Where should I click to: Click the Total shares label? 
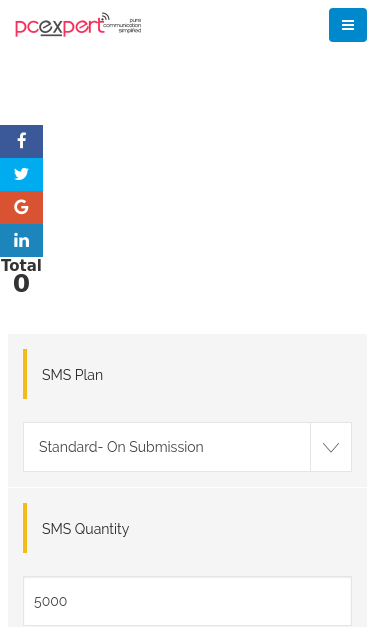coord(21,265)
